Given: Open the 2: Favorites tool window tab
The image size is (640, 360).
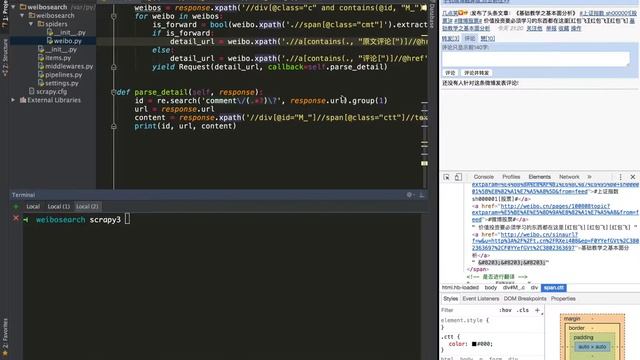Looking at the screenshot, I should [5, 338].
